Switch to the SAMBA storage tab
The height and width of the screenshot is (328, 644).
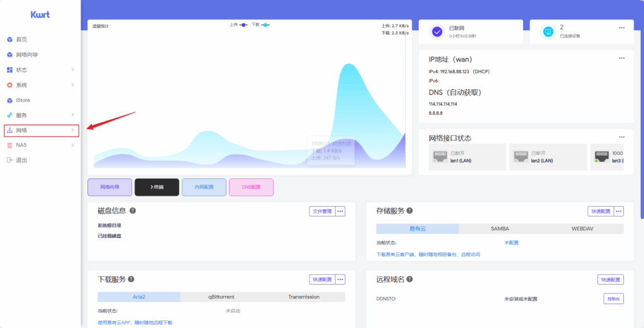(500, 229)
